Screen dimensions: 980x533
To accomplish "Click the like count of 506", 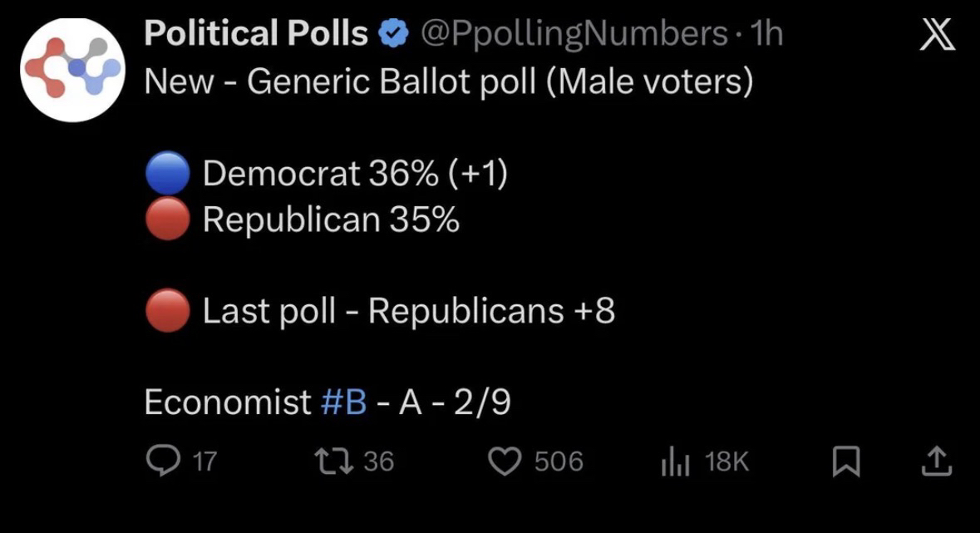I will click(559, 461).
